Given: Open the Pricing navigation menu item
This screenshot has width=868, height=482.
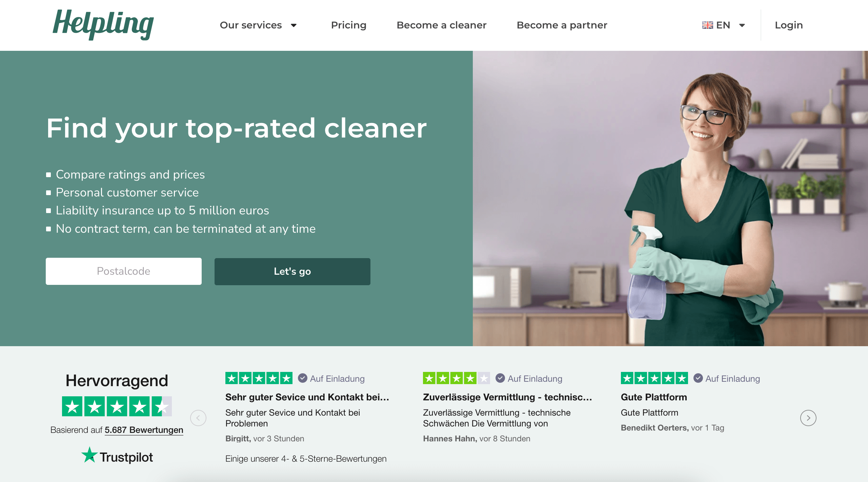Looking at the screenshot, I should point(348,25).
